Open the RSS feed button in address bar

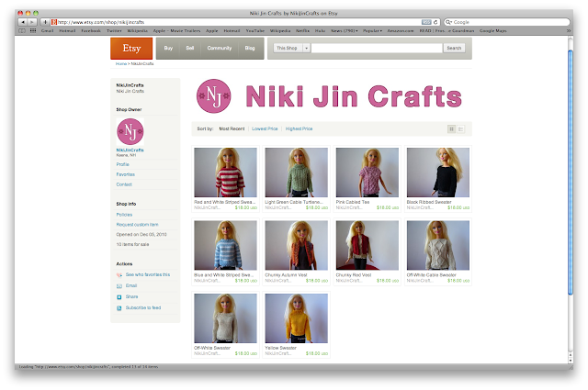pyautogui.click(x=426, y=22)
